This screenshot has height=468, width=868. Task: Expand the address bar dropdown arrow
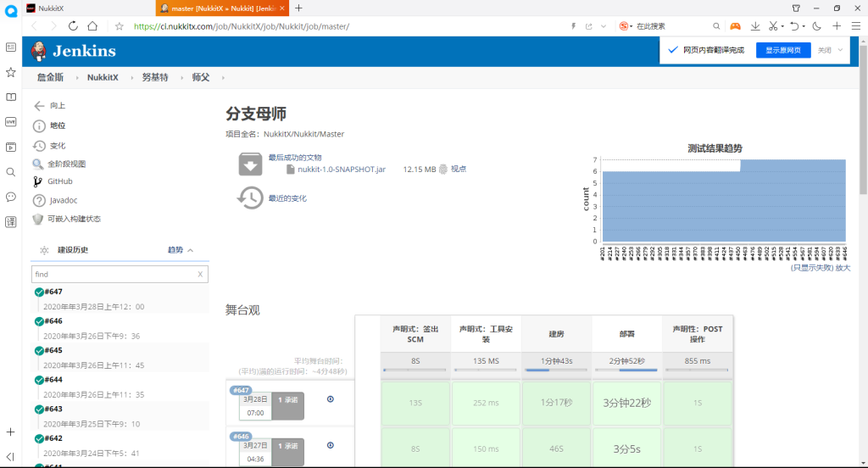coord(604,26)
